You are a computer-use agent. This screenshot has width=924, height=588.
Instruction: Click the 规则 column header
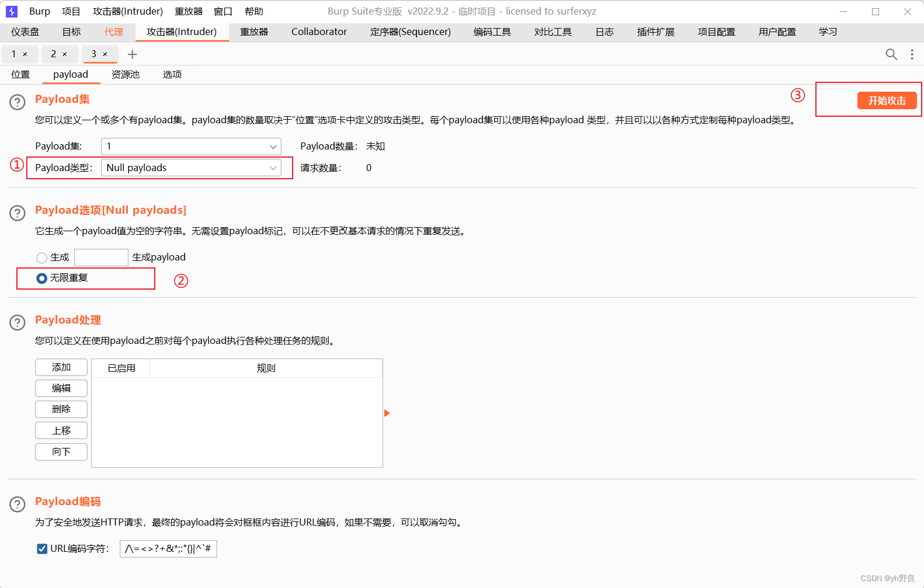click(266, 368)
